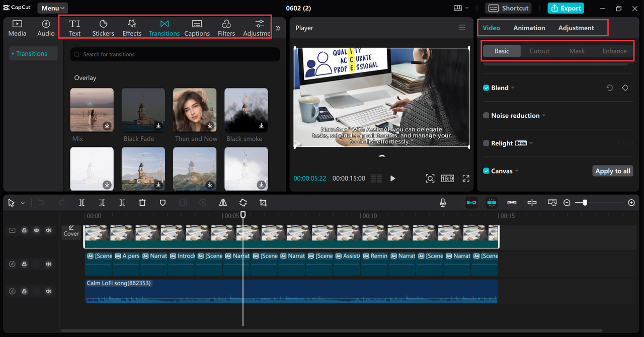Click the microphone Record voiceover icon
This screenshot has width=644, height=337.
(x=443, y=203)
